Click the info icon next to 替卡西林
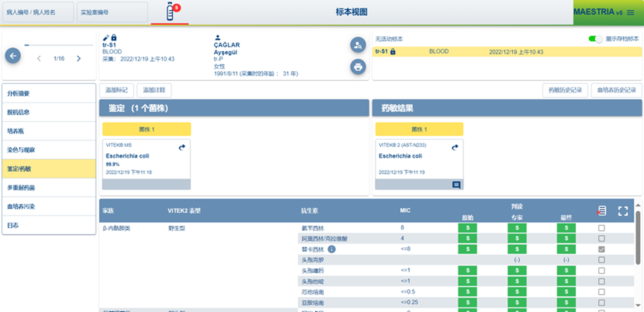Screen dimensions: 644x312 tap(331, 249)
